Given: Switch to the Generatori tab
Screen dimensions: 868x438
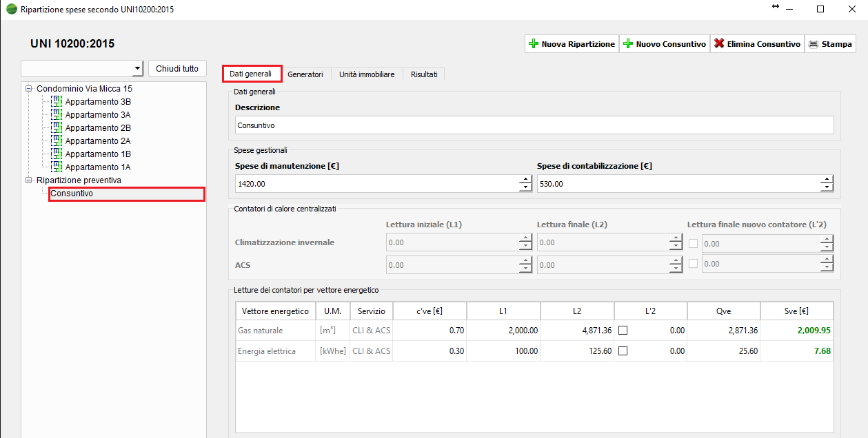Looking at the screenshot, I should (x=305, y=74).
